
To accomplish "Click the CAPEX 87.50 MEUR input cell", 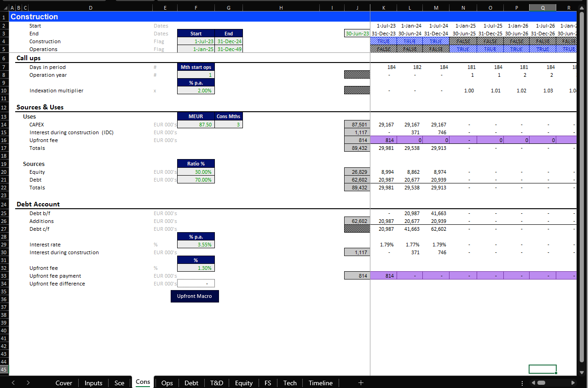I will 196,125.
